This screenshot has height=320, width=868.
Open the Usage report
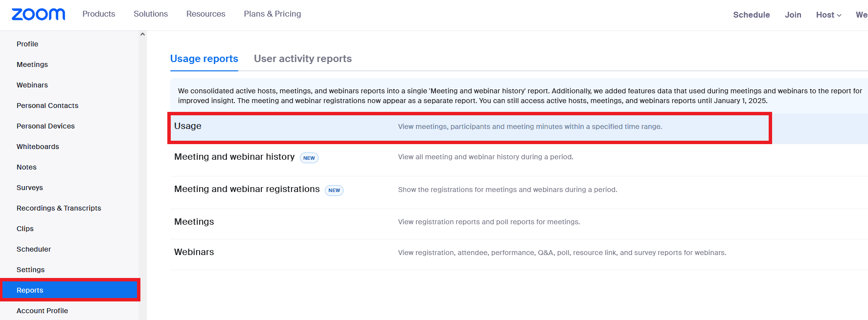pyautogui.click(x=188, y=126)
